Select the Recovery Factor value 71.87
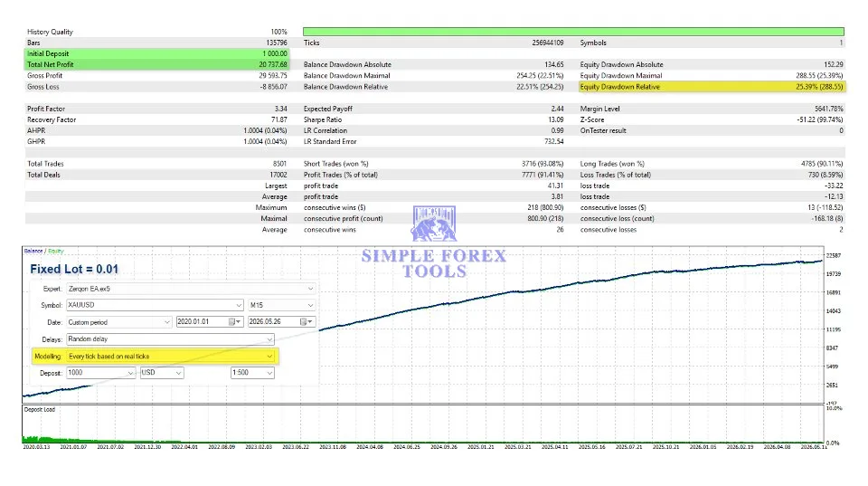The width and height of the screenshot is (868, 486). [x=279, y=119]
